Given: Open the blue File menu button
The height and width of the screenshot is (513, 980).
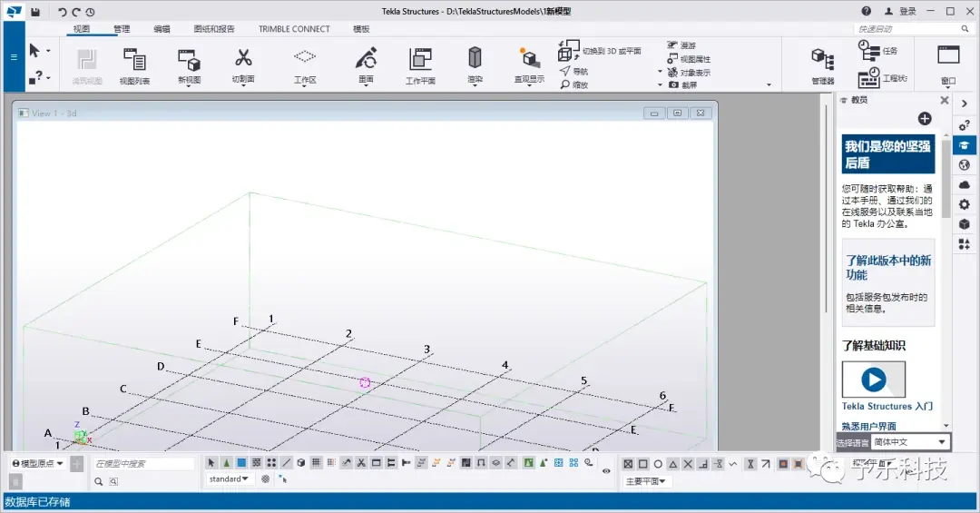Looking at the screenshot, I should click(14, 57).
